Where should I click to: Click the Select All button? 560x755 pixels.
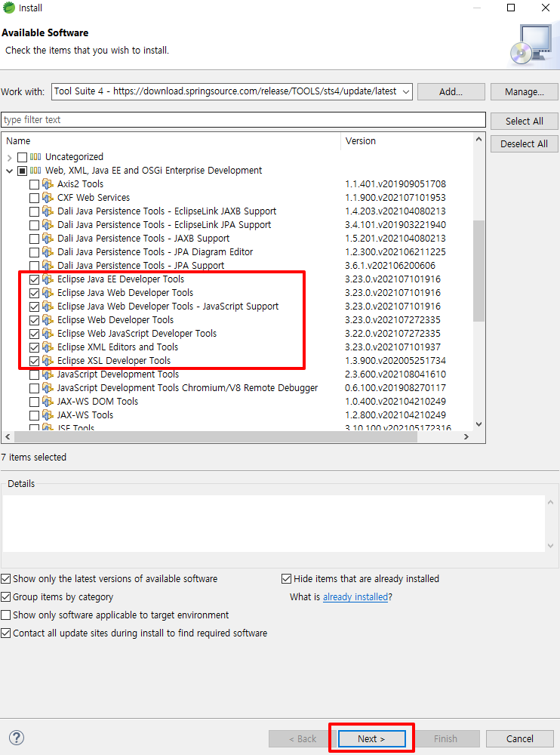[525, 122]
